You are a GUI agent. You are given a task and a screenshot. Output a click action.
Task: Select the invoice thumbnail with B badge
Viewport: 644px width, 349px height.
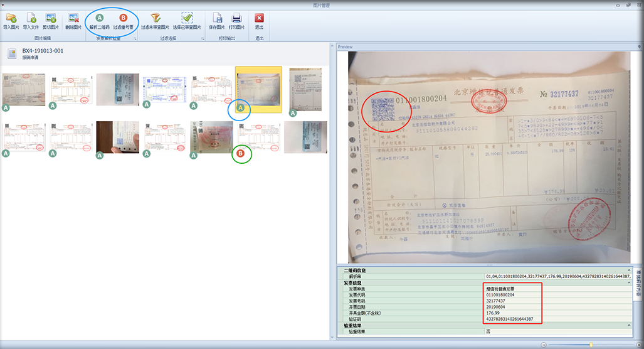(259, 137)
